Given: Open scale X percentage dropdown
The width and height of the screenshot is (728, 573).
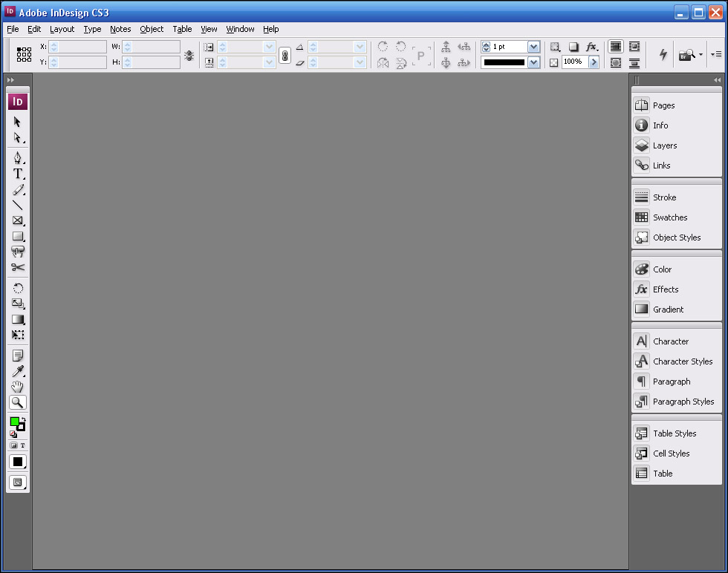Looking at the screenshot, I should coord(269,47).
